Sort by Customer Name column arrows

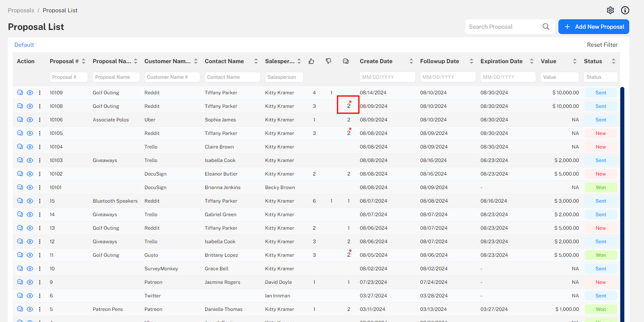tap(196, 61)
